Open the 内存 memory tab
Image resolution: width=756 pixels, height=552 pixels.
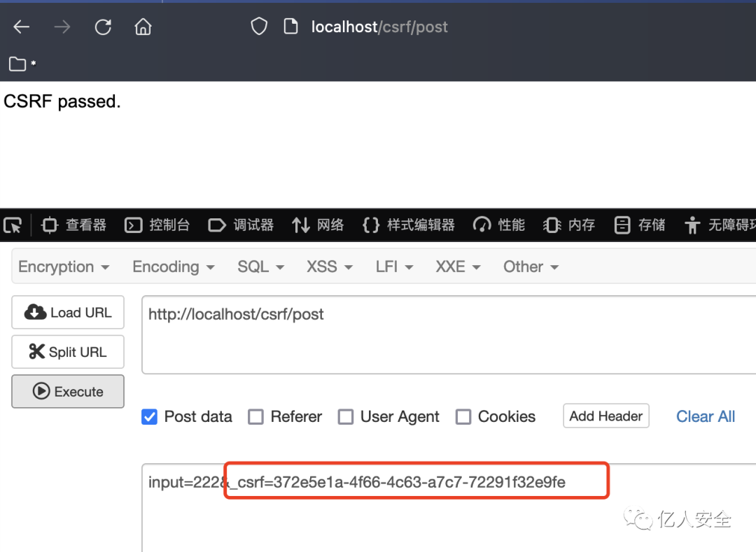[x=569, y=225]
